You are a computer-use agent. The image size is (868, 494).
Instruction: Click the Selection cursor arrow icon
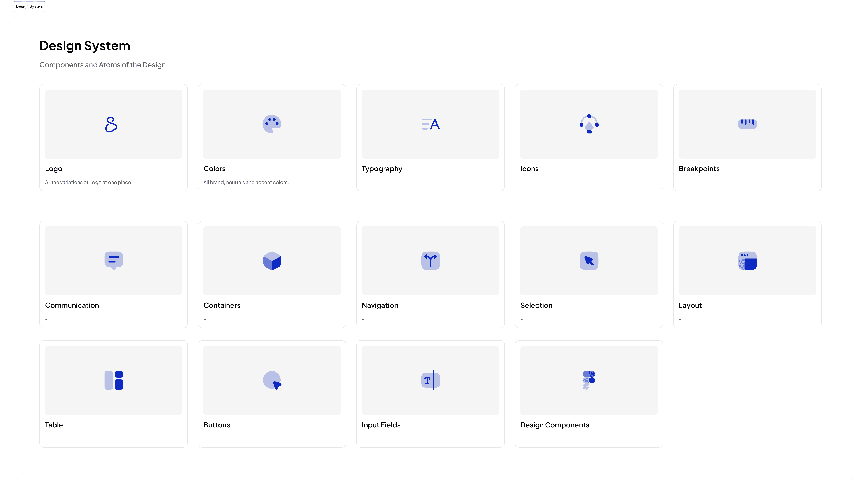click(589, 261)
